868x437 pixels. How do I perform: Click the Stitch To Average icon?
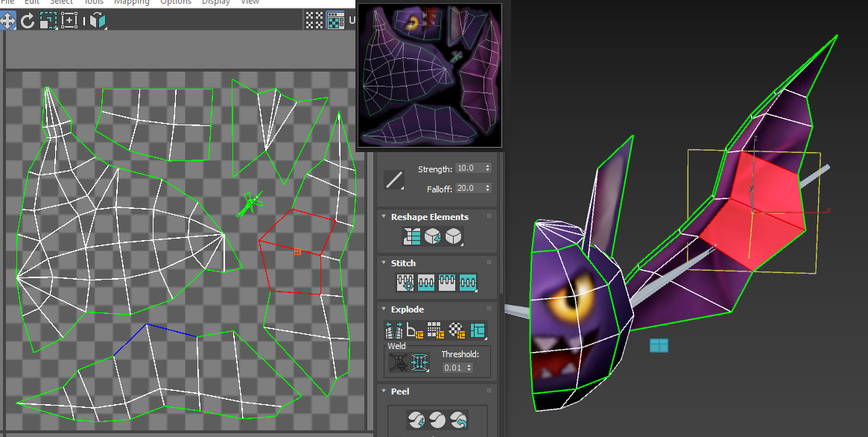tap(426, 283)
